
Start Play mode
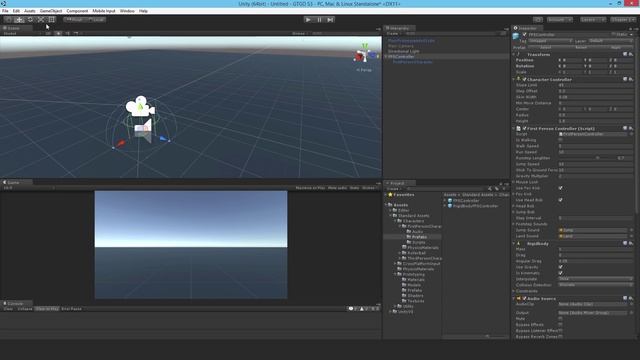coord(308,19)
